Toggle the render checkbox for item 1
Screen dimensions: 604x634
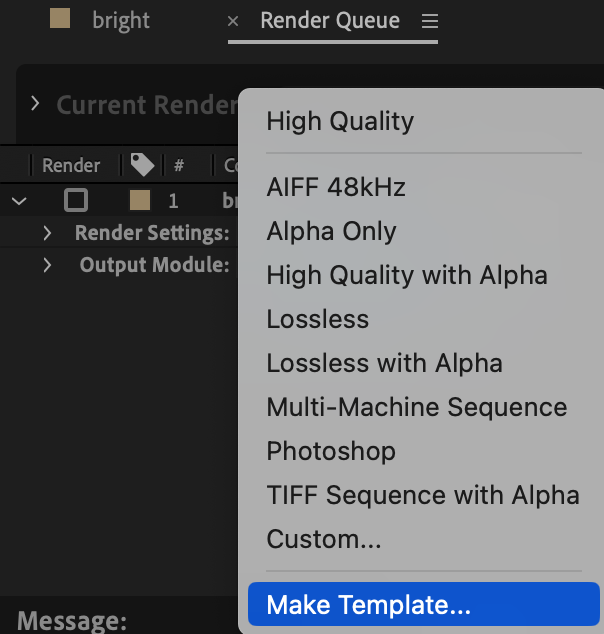[x=76, y=200]
